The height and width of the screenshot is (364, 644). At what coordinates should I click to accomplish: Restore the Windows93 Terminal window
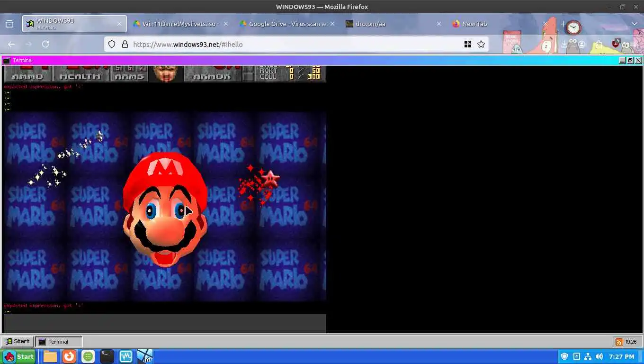click(630, 60)
